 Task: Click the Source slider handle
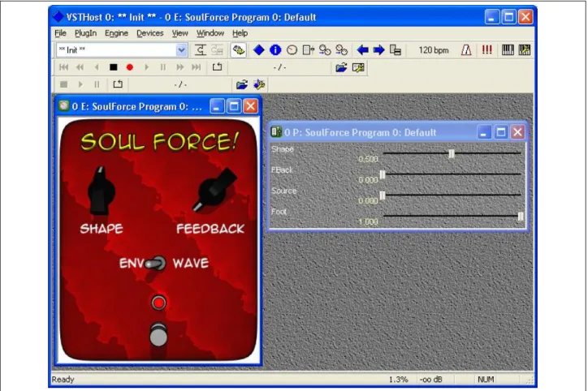tap(383, 195)
